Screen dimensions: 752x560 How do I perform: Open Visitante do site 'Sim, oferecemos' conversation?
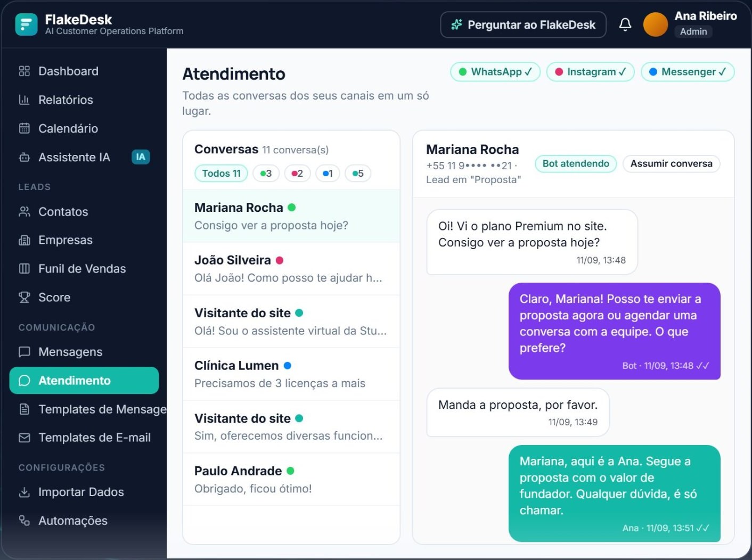coord(291,427)
